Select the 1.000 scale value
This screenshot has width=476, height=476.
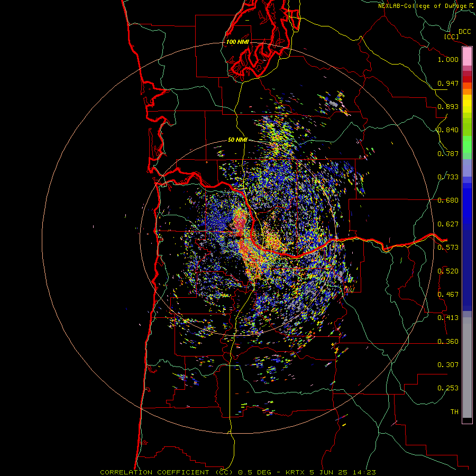tap(448, 59)
